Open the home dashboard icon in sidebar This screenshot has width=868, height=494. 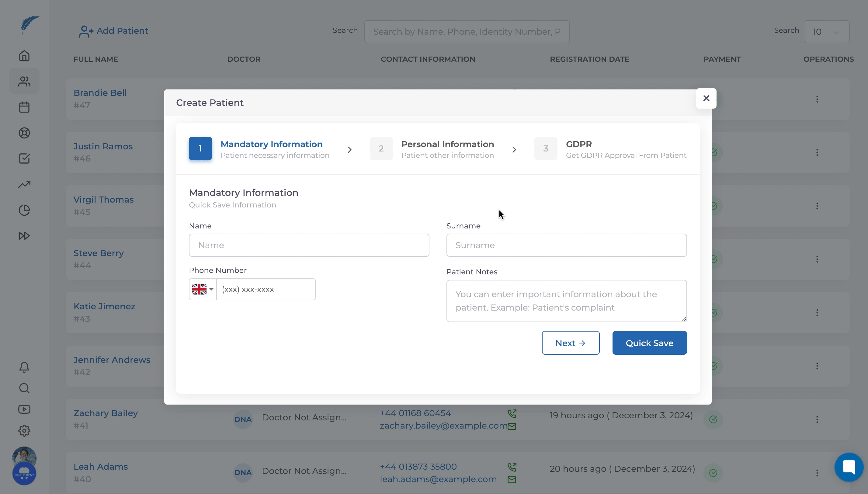pos(24,56)
